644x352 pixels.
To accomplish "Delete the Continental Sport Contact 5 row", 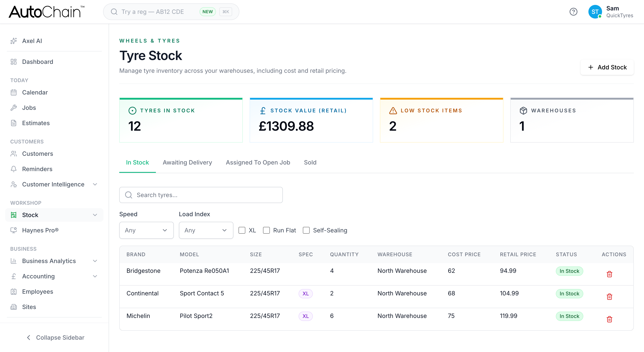I will [x=609, y=296].
